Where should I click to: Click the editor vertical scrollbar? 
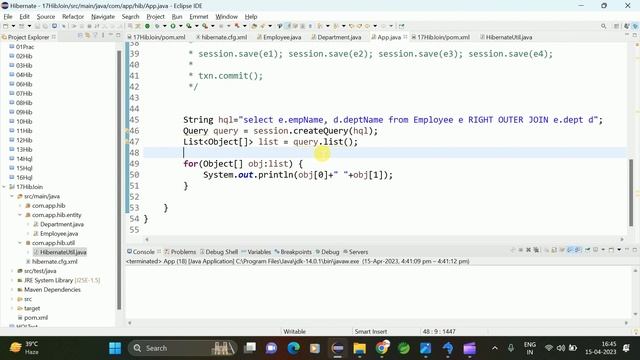(631, 192)
